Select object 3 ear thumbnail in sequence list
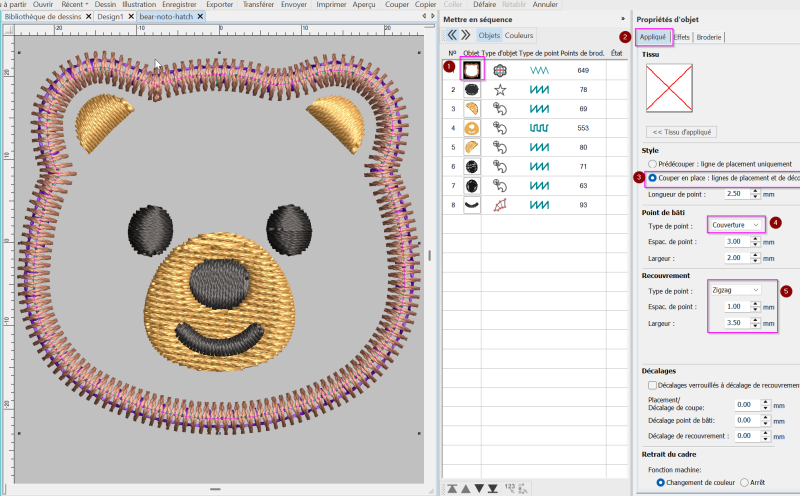This screenshot has width=800, height=496. (472, 109)
